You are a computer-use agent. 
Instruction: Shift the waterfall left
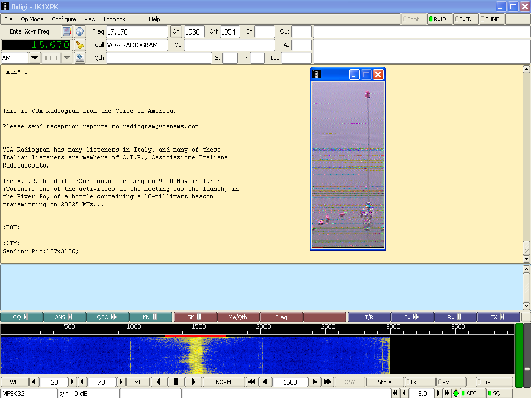[158, 382]
